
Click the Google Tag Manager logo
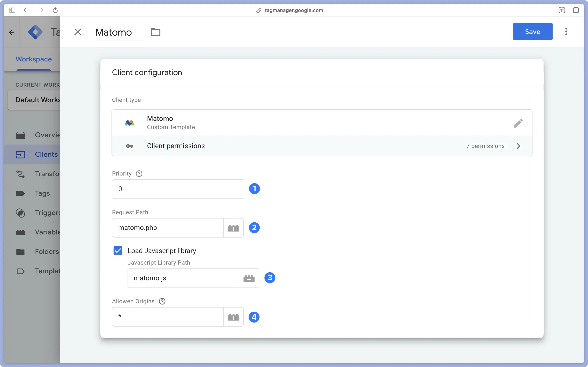(35, 32)
